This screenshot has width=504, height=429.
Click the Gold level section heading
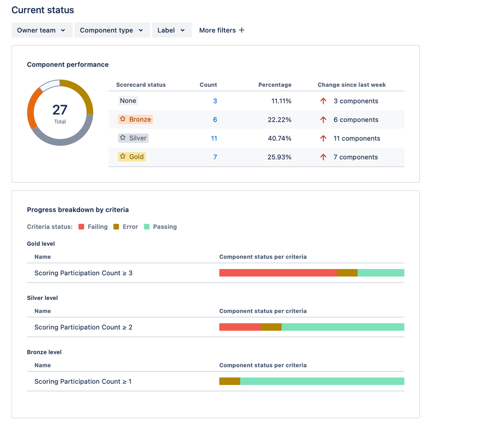pyautogui.click(x=41, y=244)
